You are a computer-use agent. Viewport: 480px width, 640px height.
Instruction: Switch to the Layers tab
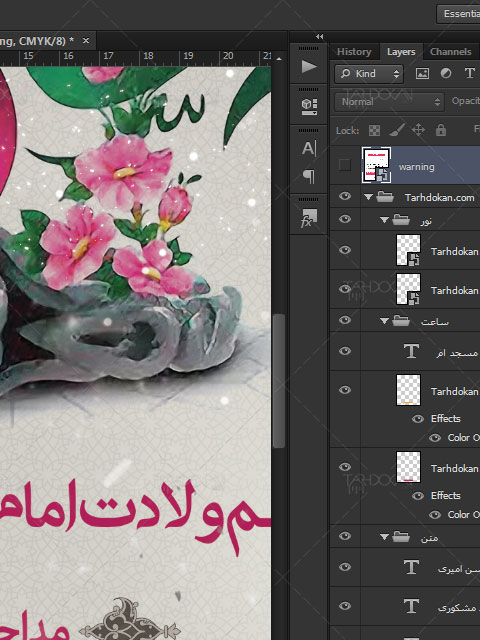[x=401, y=52]
